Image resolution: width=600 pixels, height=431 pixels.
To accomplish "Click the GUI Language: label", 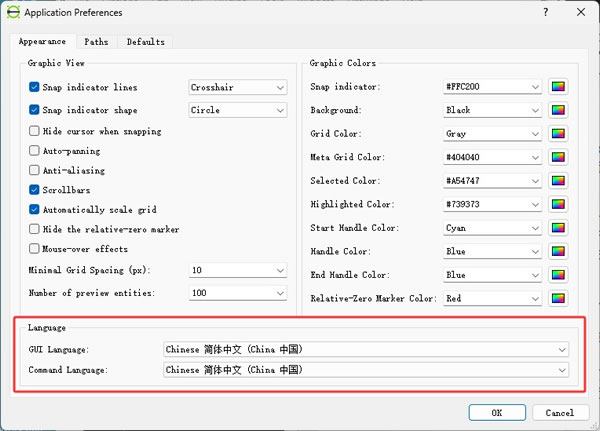I will pyautogui.click(x=59, y=349).
